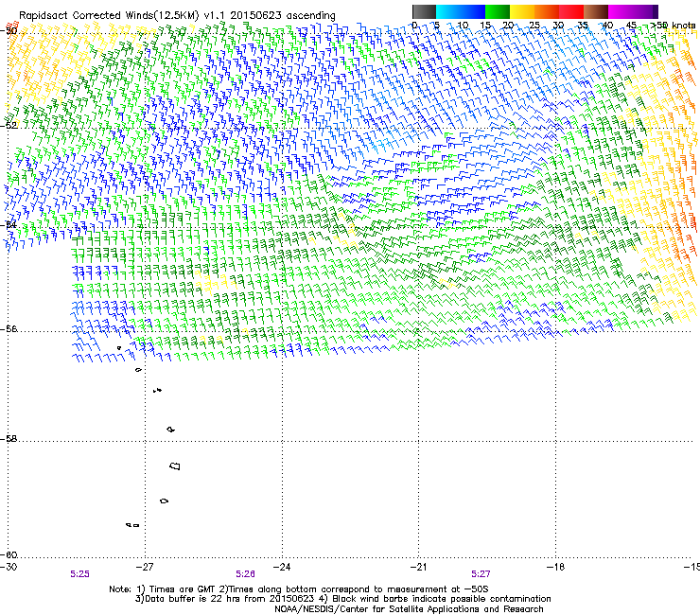Click the '-58' latitude label
The image size is (700, 615).
[9, 439]
